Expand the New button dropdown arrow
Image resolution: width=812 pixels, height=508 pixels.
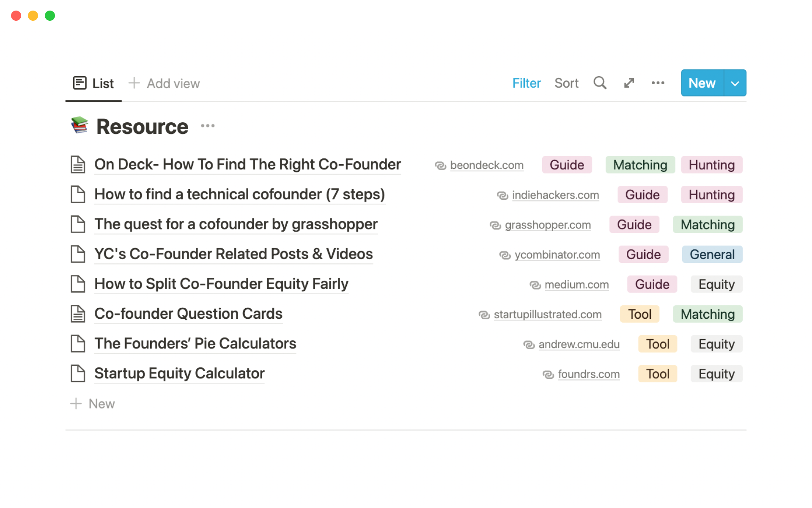point(735,83)
